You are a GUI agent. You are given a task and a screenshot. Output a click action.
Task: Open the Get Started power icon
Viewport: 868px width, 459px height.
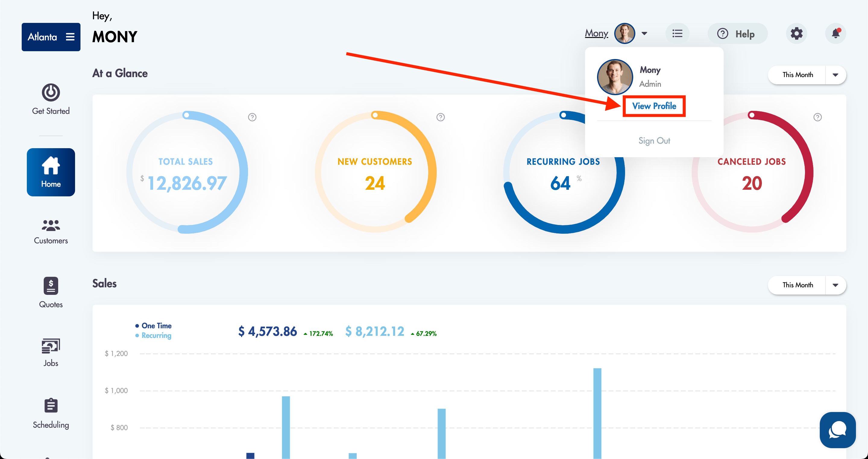pyautogui.click(x=51, y=92)
